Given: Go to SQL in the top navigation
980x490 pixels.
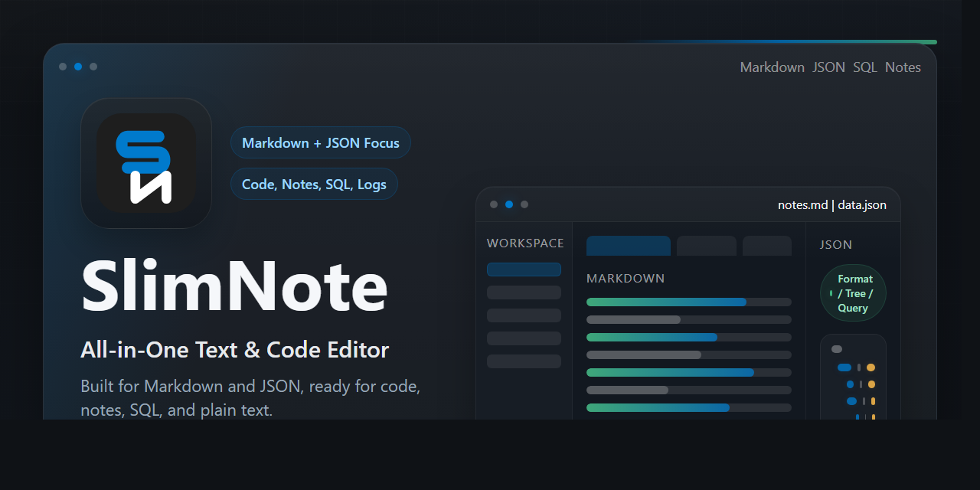Looking at the screenshot, I should pos(865,67).
